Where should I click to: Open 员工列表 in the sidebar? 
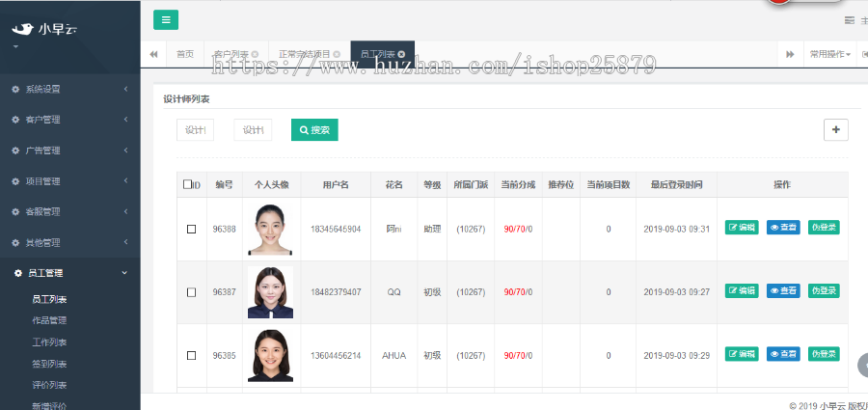pyautogui.click(x=49, y=299)
